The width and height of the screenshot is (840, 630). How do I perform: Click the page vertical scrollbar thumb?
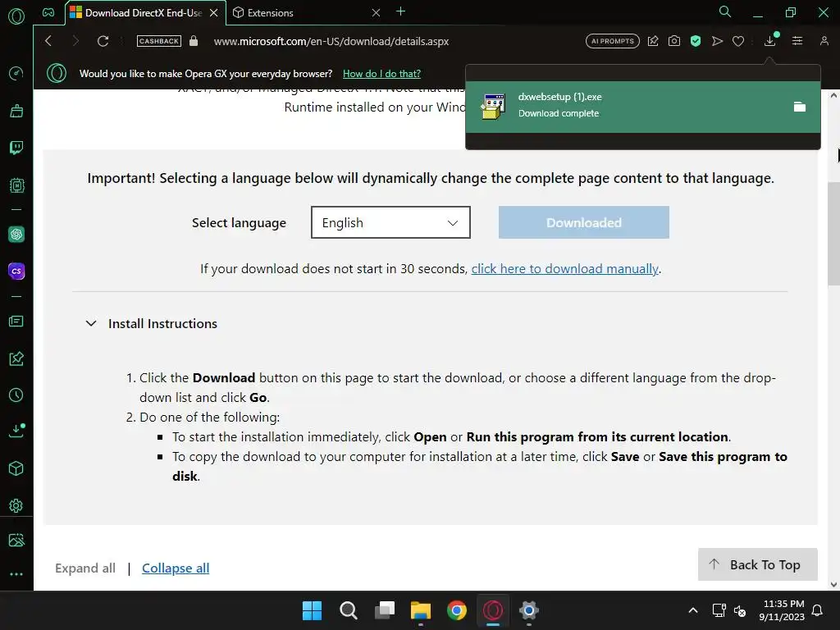(833, 234)
